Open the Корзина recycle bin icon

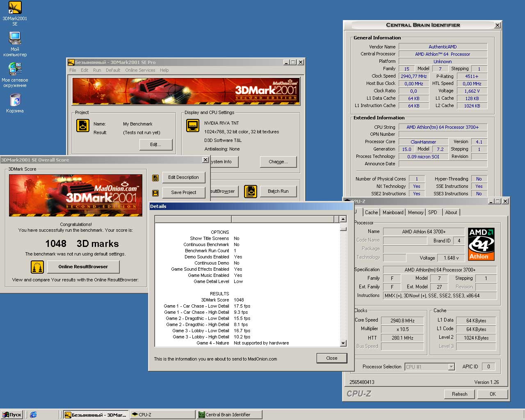tap(15, 103)
